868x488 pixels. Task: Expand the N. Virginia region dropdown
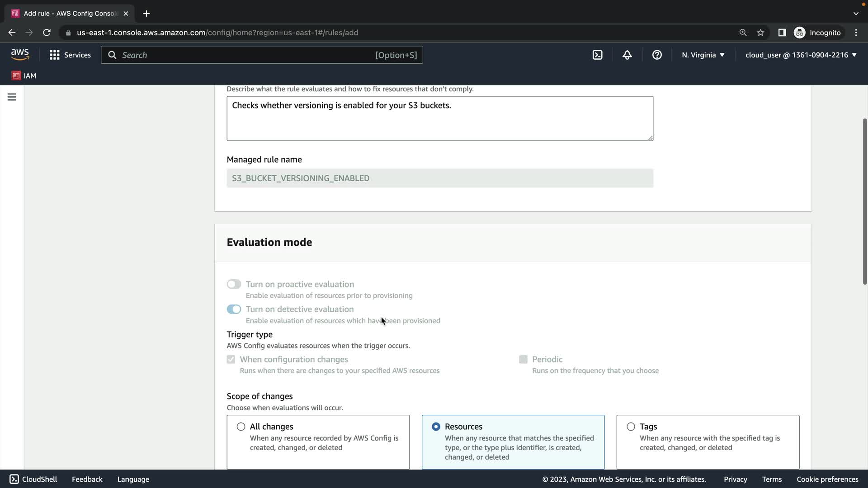coord(703,55)
